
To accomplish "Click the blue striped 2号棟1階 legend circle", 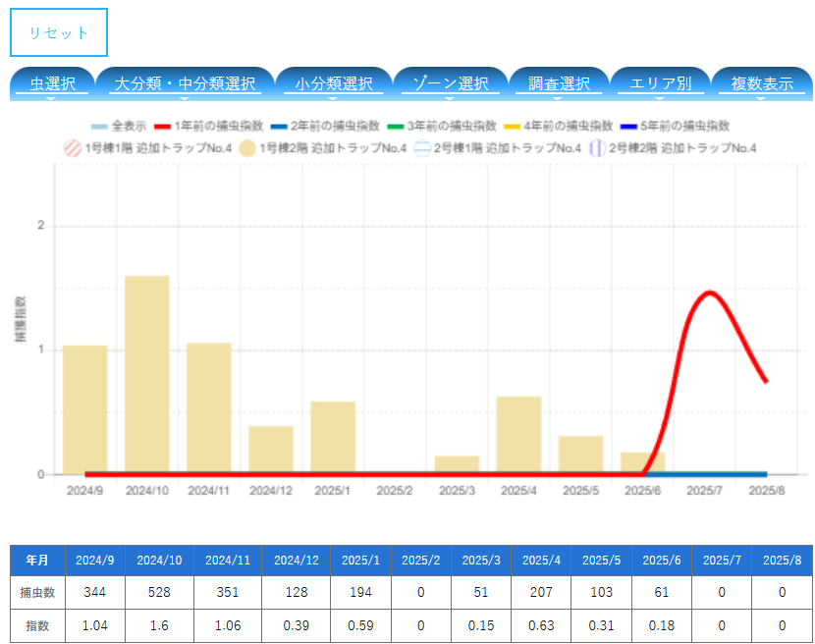I will pyautogui.click(x=421, y=148).
